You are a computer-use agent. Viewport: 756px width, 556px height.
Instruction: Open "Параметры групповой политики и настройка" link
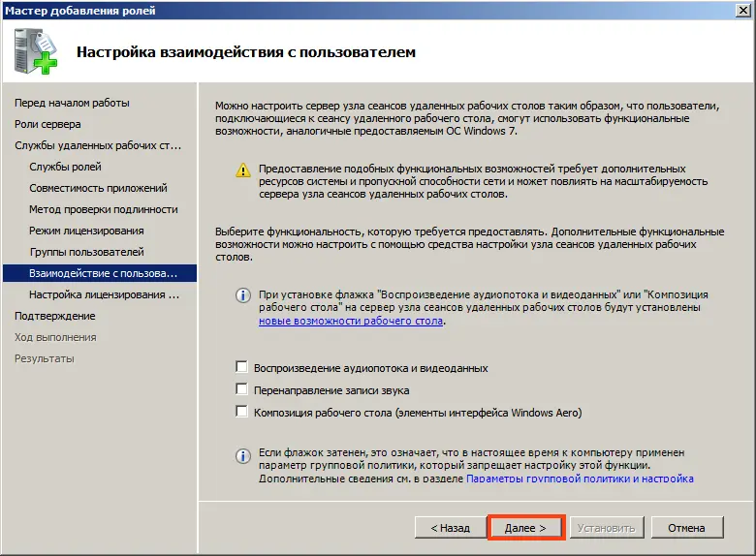pyautogui.click(x=580, y=479)
